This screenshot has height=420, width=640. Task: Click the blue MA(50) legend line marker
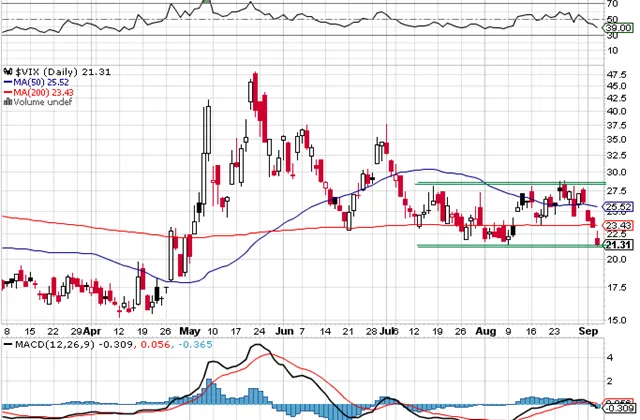pos(7,83)
